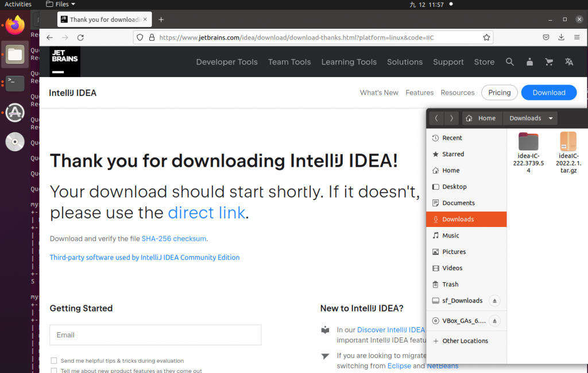
Task: Select Starred in Files sidebar
Action: click(x=466, y=154)
